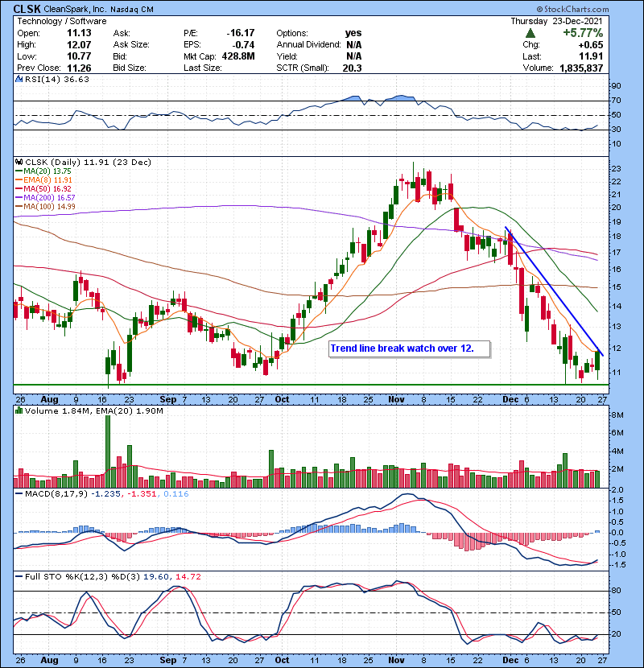This screenshot has height=668, width=644.
Task: Click the RSI(14) 36.63 indicator label
Action: 57,79
